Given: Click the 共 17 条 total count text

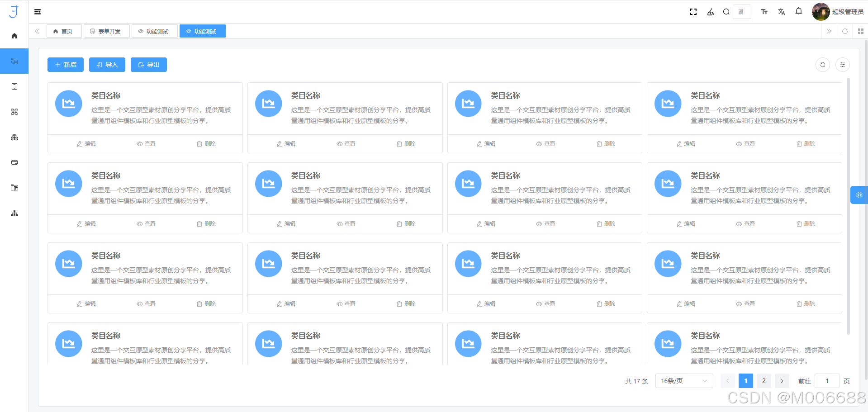Looking at the screenshot, I should point(636,381).
